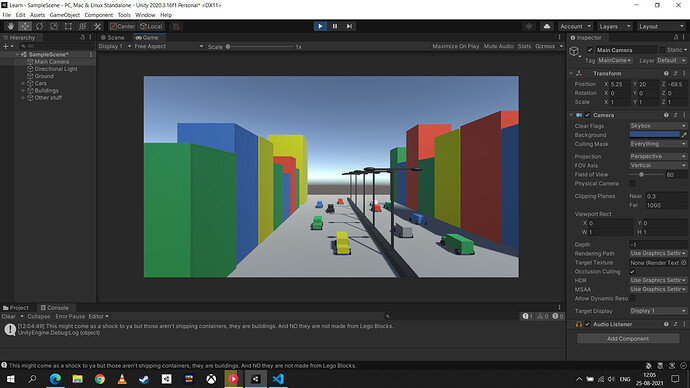This screenshot has width=690, height=388.
Task: Open Google Chrome from taskbar
Action: (100, 379)
